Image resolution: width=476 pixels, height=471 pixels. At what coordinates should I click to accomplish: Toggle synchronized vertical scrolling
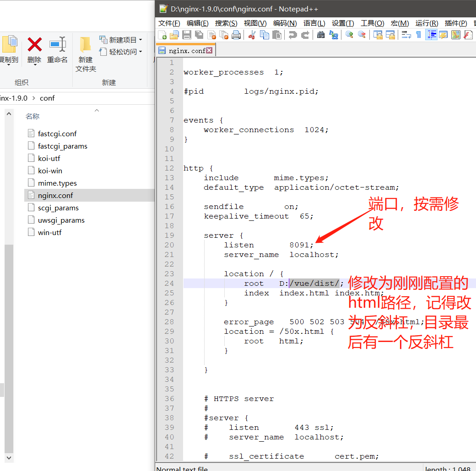[x=378, y=35]
